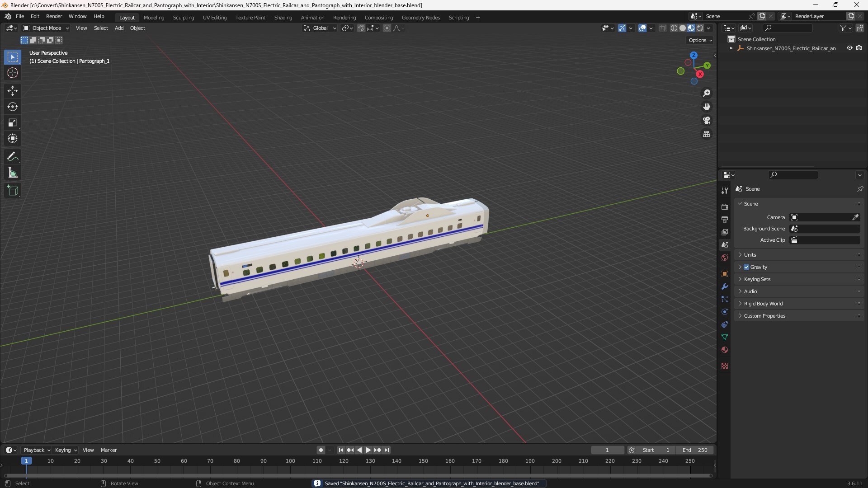Toggle auto keying record button
868x488 pixels.
(x=321, y=450)
